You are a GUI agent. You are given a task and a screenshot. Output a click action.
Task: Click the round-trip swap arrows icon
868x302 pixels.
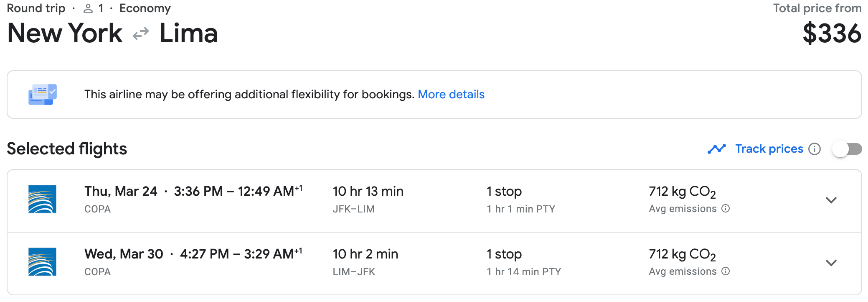click(x=141, y=33)
